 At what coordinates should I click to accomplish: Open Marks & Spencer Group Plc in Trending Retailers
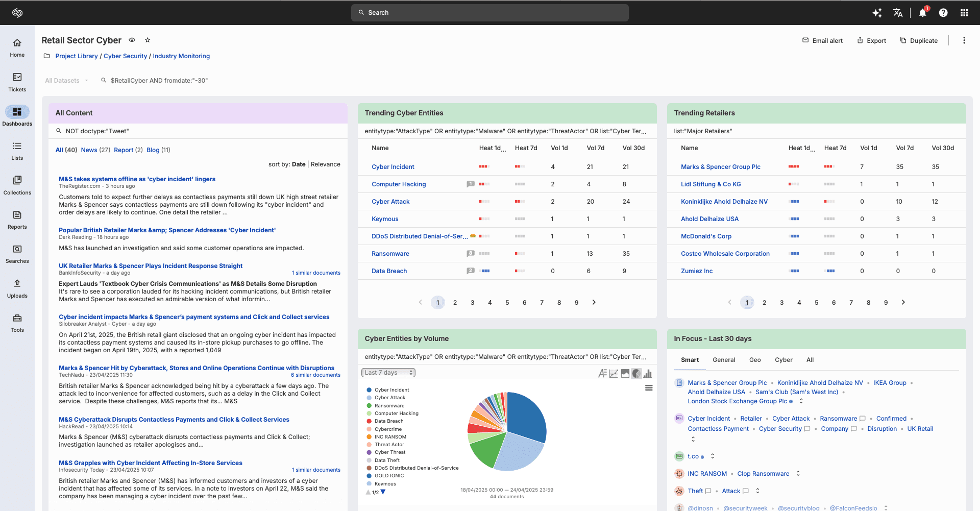(720, 167)
